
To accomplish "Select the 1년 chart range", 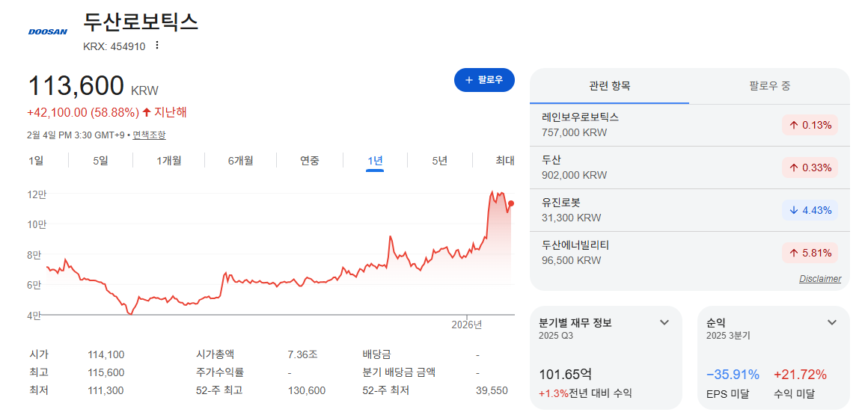I will click(x=375, y=161).
